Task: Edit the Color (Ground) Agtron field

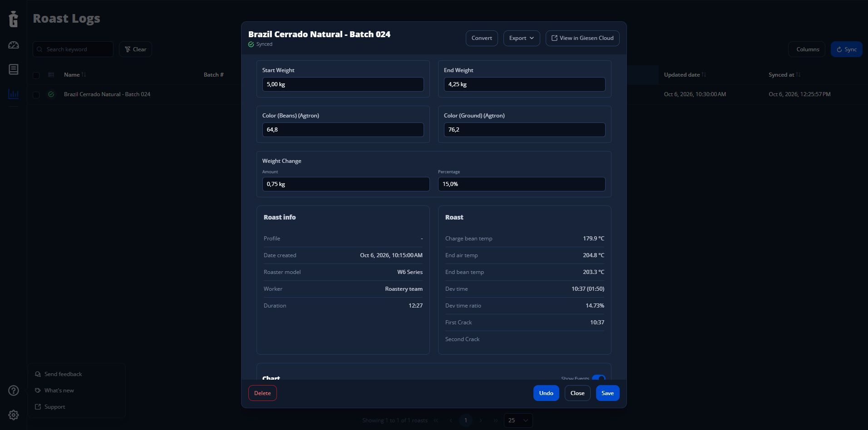Action: 525,130
